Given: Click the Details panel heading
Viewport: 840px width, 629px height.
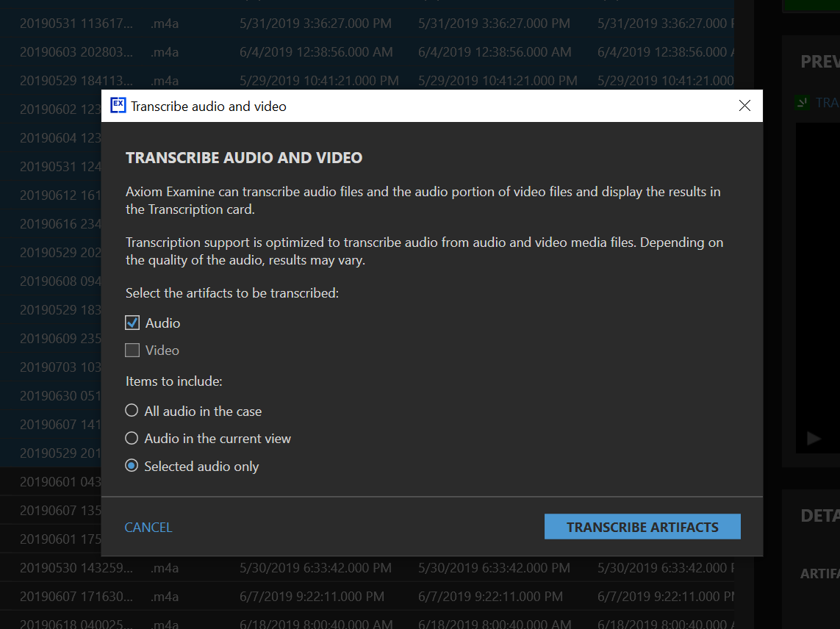Looking at the screenshot, I should coord(819,515).
